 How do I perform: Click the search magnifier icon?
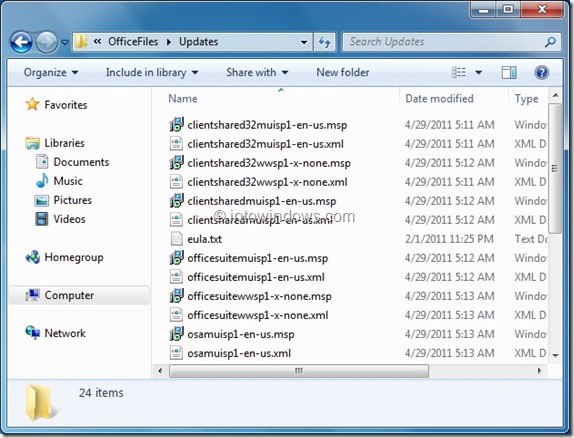550,42
